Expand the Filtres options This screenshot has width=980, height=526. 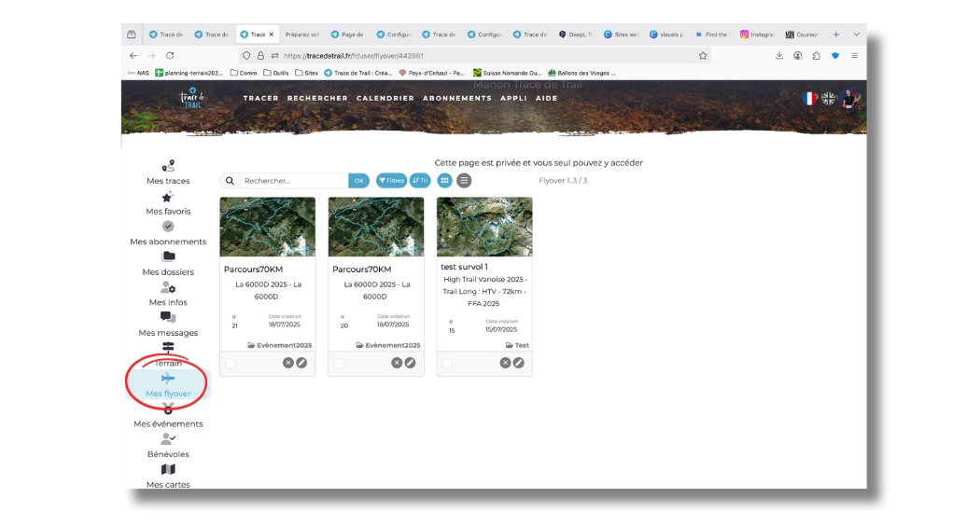click(x=391, y=181)
